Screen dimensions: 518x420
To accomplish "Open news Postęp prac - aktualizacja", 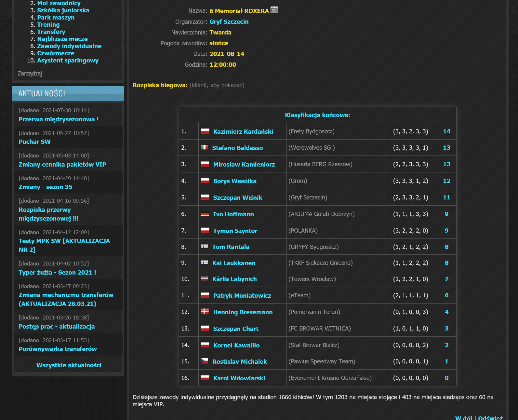I will (x=57, y=327).
